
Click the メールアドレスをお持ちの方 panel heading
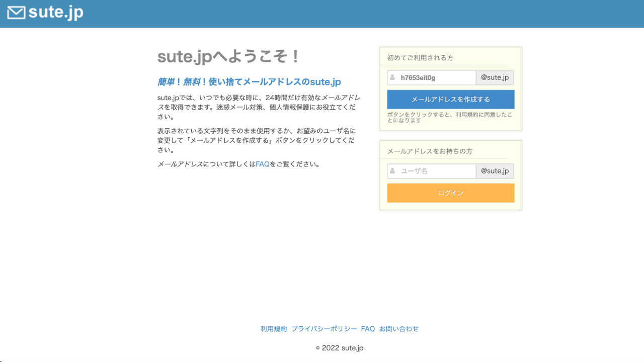pyautogui.click(x=430, y=151)
